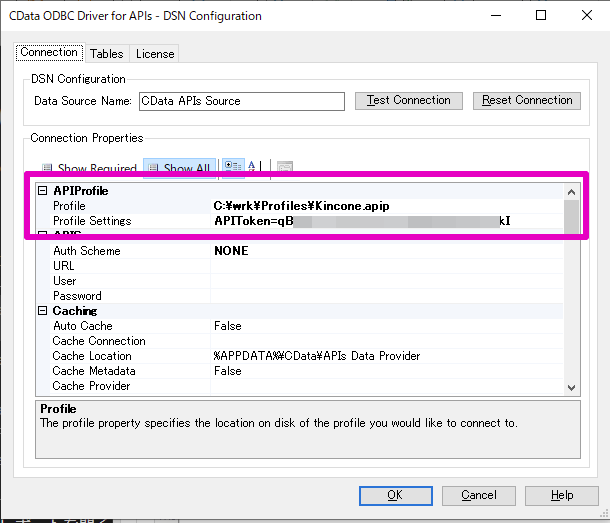This screenshot has width=610, height=523.
Task: Click the Reset Connection button
Action: point(527,101)
